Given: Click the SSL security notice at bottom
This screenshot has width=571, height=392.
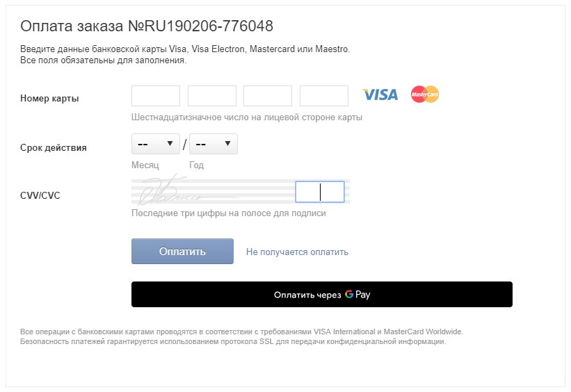Looking at the screenshot, I should coord(233,341).
